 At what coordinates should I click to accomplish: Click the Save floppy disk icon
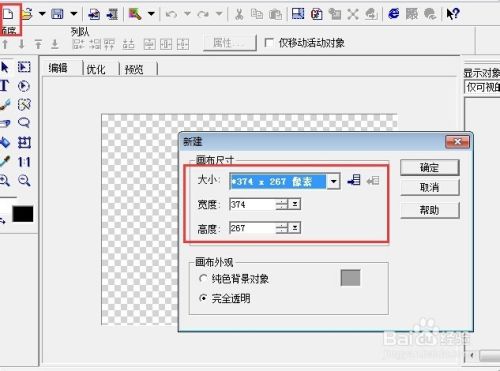tap(57, 14)
